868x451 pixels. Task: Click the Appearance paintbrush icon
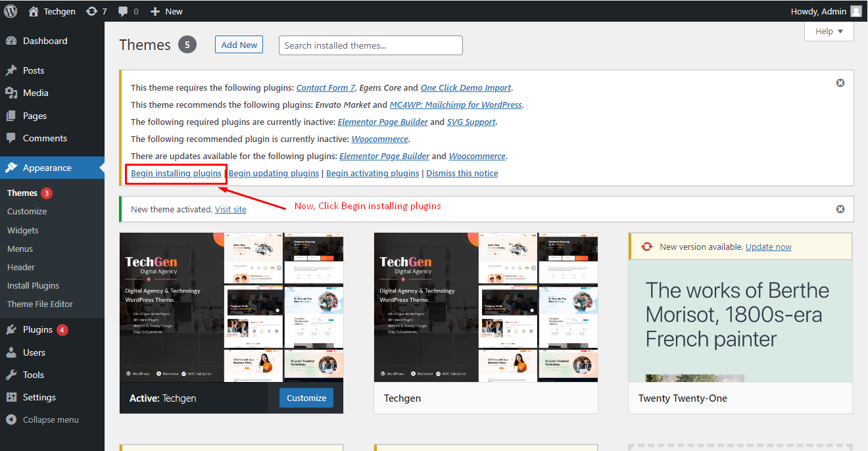(x=11, y=168)
